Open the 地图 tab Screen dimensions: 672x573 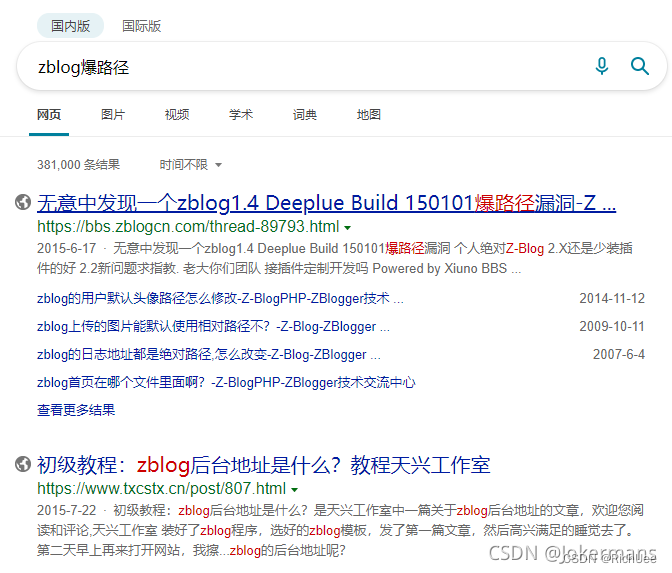369,114
